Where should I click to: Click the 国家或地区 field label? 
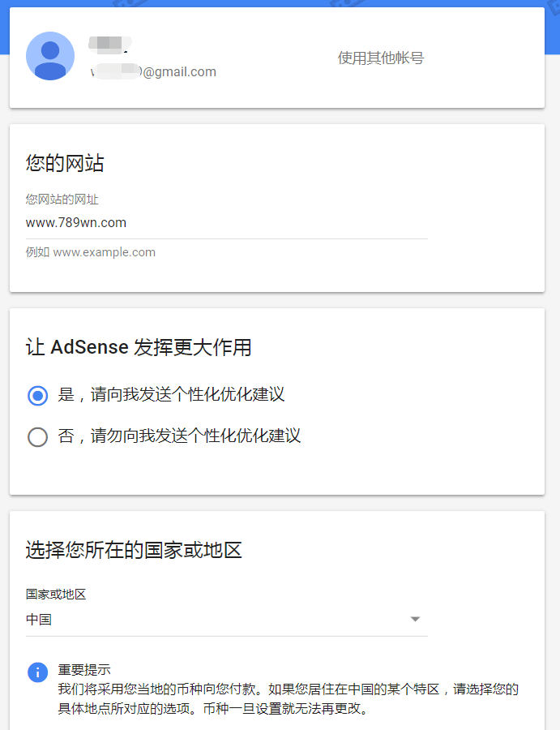(56, 595)
